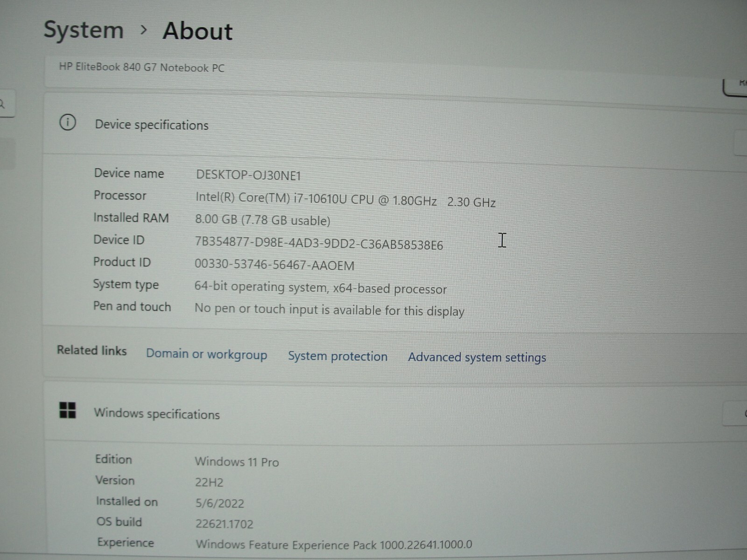Click the Installed on label
Image resolution: width=747 pixels, height=560 pixels.
tap(127, 501)
